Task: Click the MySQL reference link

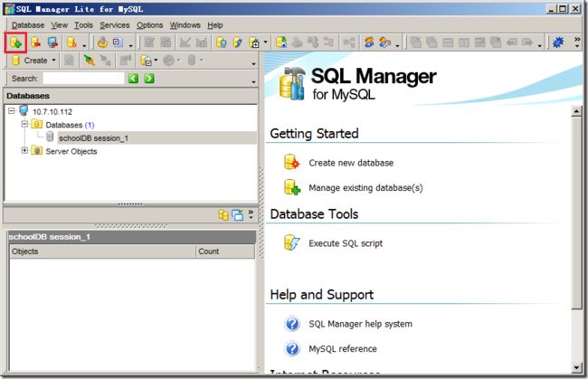Action: (x=342, y=348)
